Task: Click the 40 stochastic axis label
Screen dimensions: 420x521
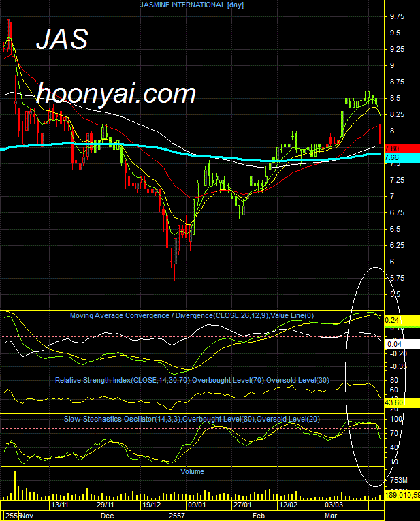Action: tap(393, 447)
